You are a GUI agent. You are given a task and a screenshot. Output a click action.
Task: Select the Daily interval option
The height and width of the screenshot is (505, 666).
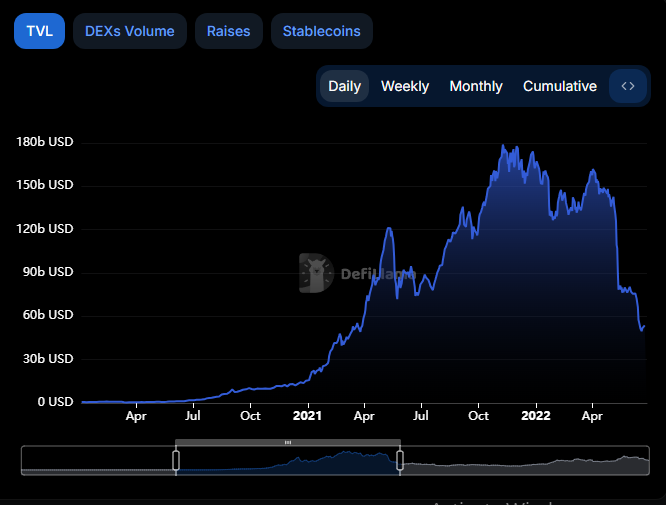pos(345,86)
